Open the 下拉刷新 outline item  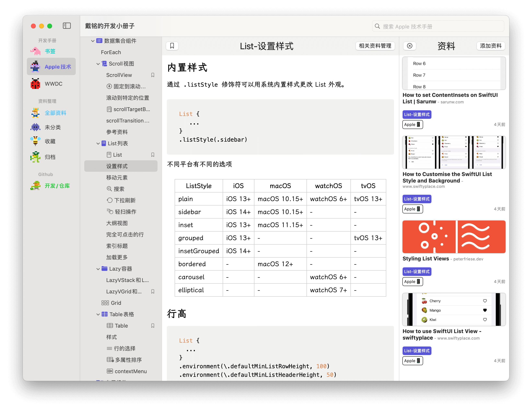pyautogui.click(x=125, y=200)
